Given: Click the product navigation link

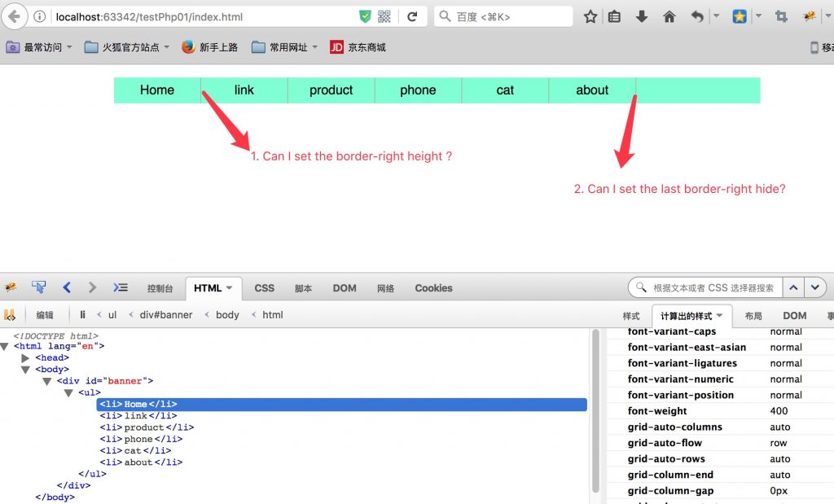Looking at the screenshot, I should [331, 90].
